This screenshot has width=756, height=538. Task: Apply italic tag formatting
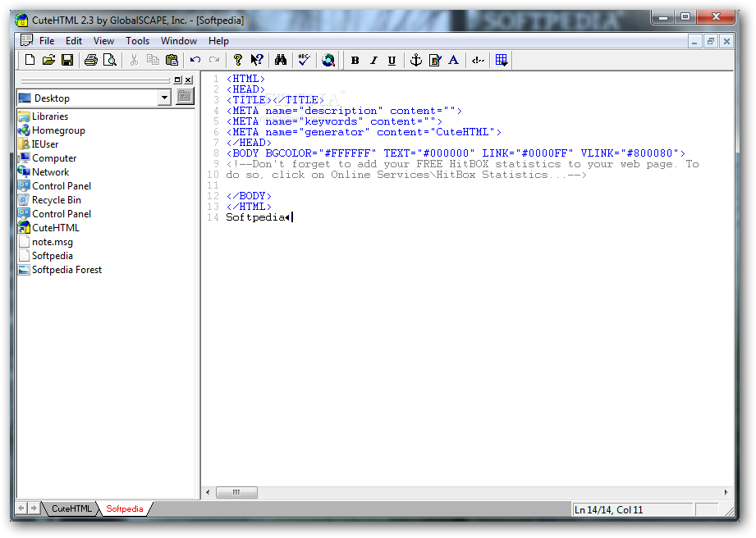(x=373, y=60)
